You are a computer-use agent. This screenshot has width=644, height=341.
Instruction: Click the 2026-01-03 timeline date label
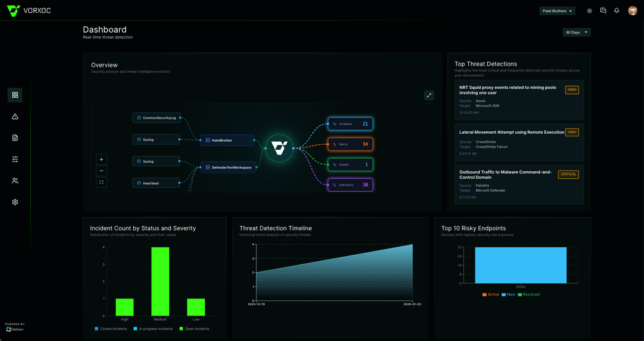412,304
